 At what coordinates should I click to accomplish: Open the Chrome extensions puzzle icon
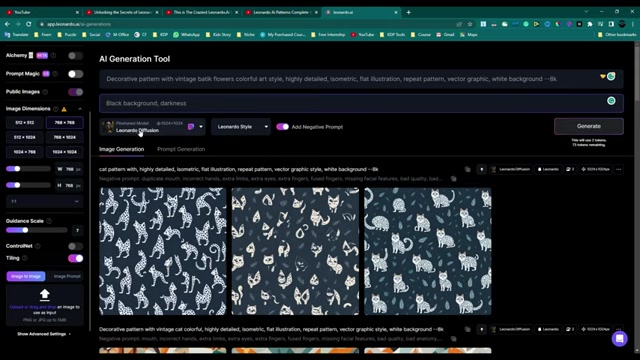pos(590,24)
